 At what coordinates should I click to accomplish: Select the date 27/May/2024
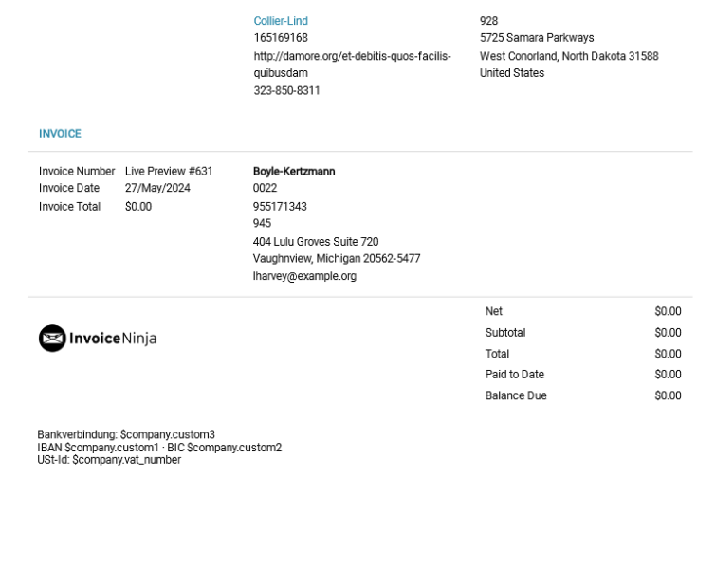tap(157, 188)
